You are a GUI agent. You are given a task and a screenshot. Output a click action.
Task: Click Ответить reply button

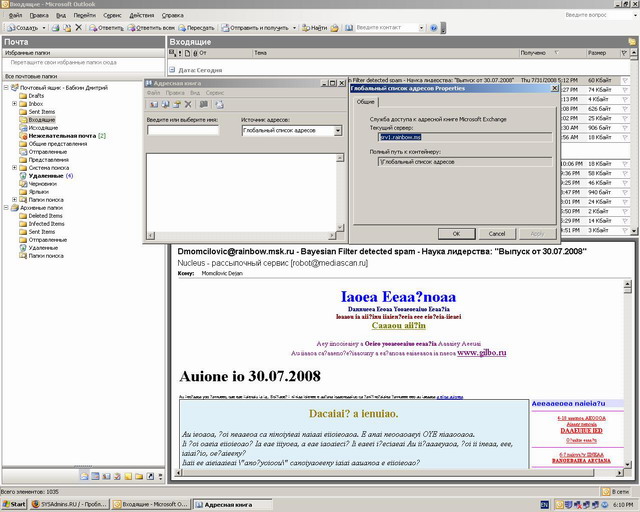[106, 28]
